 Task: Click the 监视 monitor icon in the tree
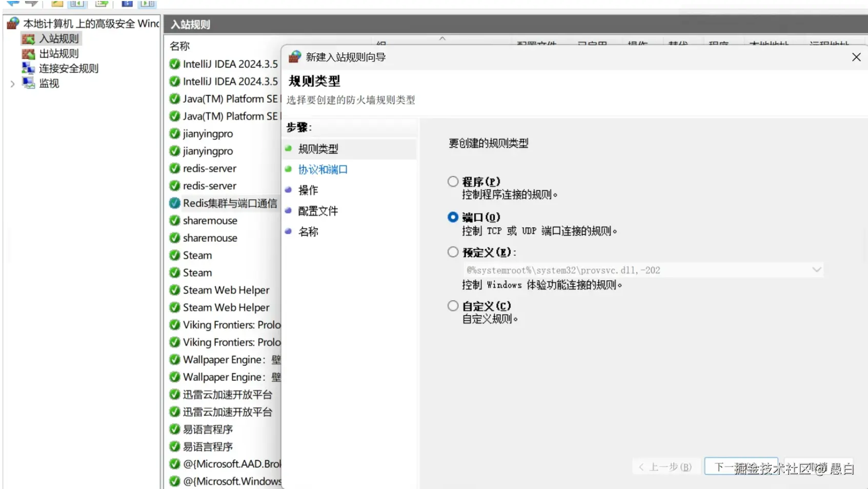(x=28, y=83)
